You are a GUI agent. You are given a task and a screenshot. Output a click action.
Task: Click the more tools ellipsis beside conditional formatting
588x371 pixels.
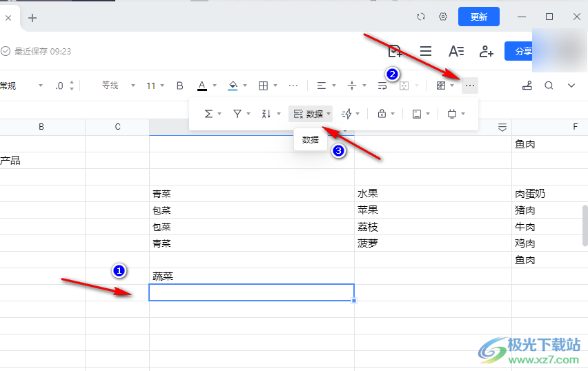469,86
